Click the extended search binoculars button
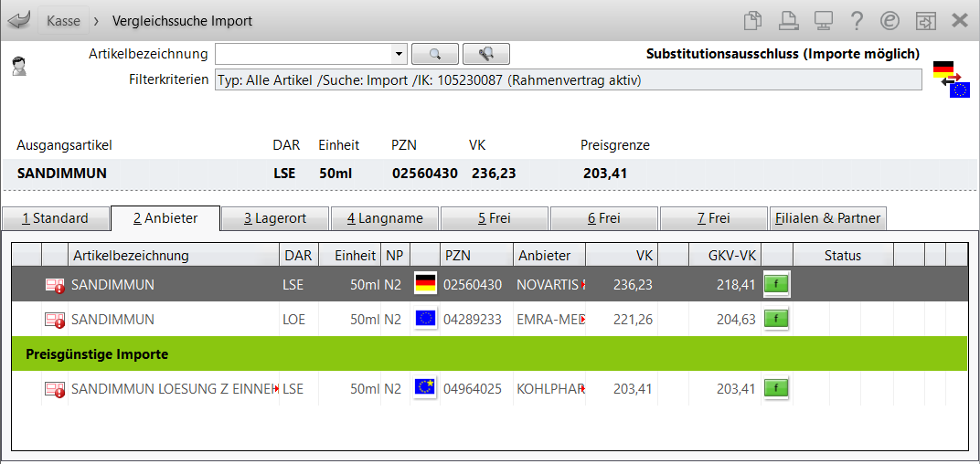The image size is (980, 464). tap(486, 54)
